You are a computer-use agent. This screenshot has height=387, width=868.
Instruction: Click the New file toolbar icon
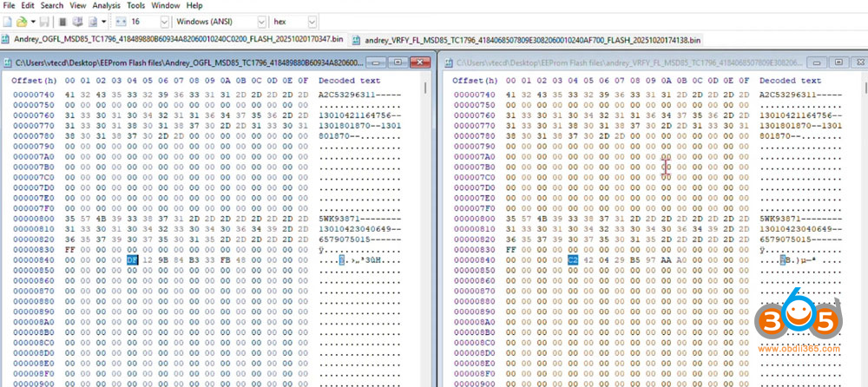8,20
